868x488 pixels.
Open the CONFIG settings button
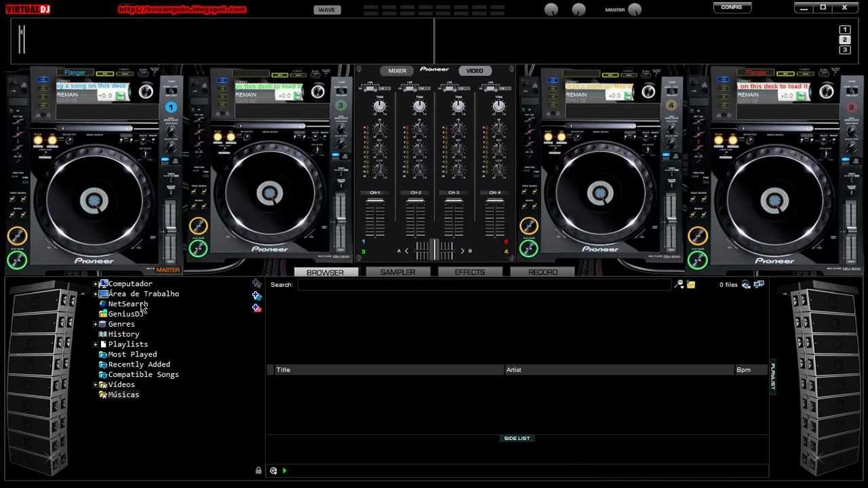732,7
